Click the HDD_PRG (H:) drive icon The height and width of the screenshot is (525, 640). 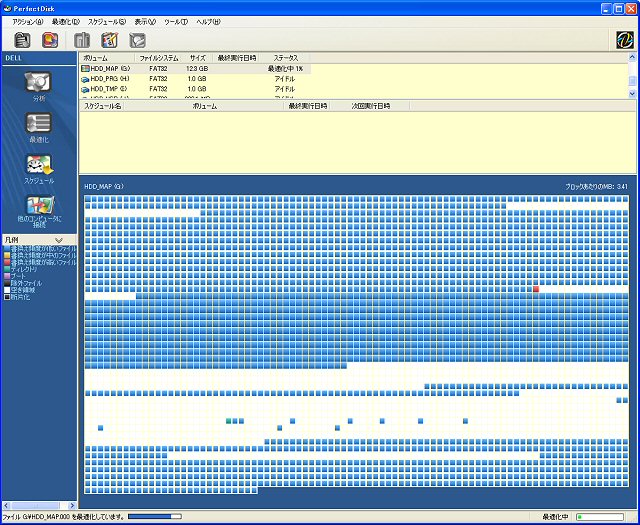[85, 79]
